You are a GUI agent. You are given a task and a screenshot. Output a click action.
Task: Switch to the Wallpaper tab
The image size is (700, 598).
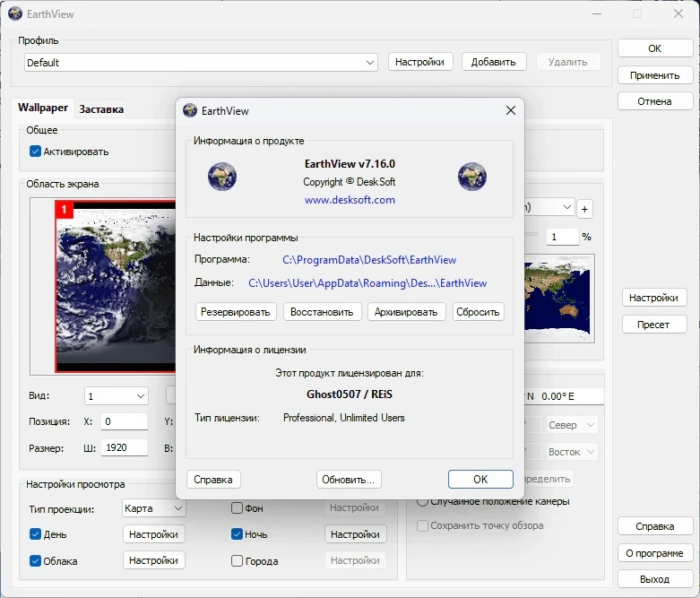click(43, 108)
